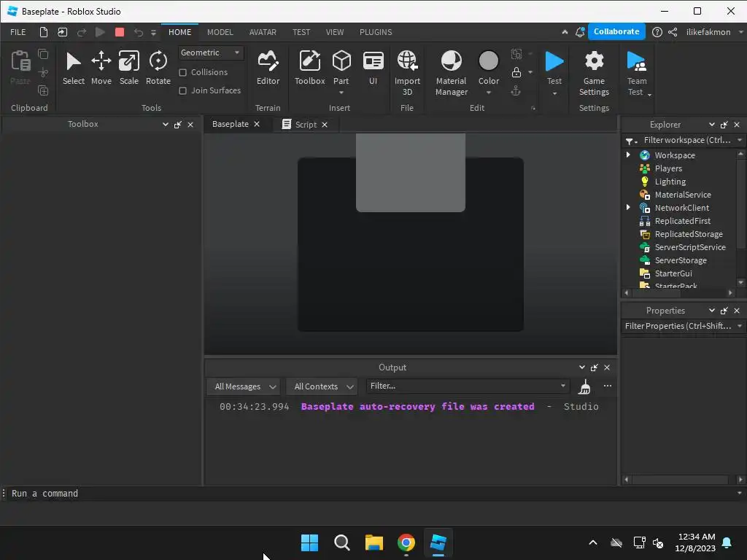The height and width of the screenshot is (560, 747).
Task: Click the New file icon in quick access bar
Action: [43, 32]
